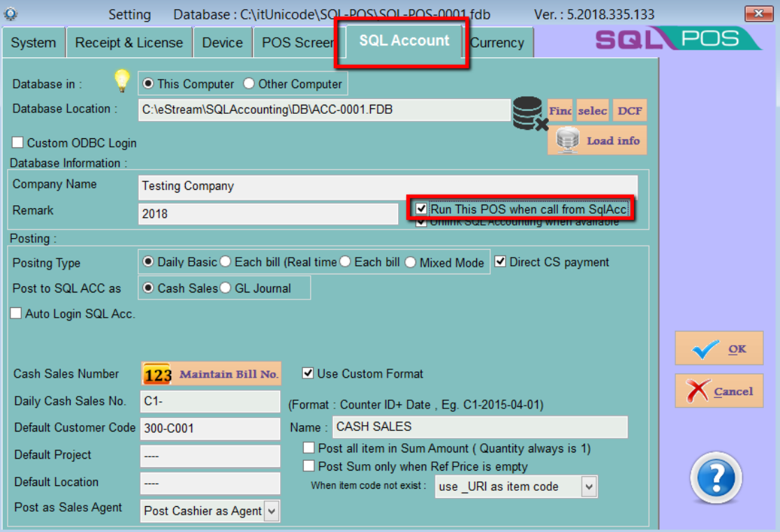Viewport: 780px width, 532px height.
Task: Open the Currency tab
Action: pos(497,43)
